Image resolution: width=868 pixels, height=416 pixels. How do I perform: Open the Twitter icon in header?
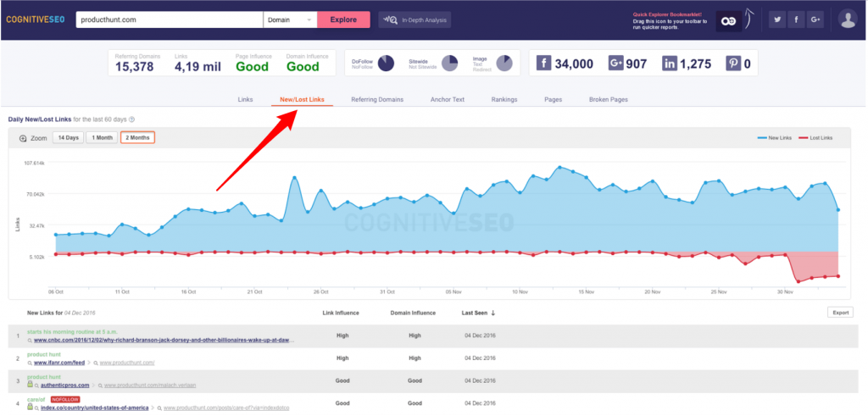(x=777, y=20)
